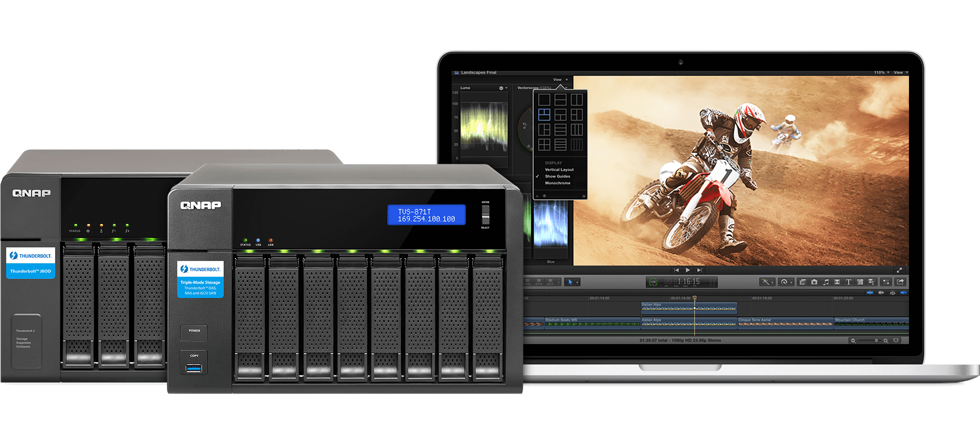Open the scopes View dropdown

[x=560, y=79]
